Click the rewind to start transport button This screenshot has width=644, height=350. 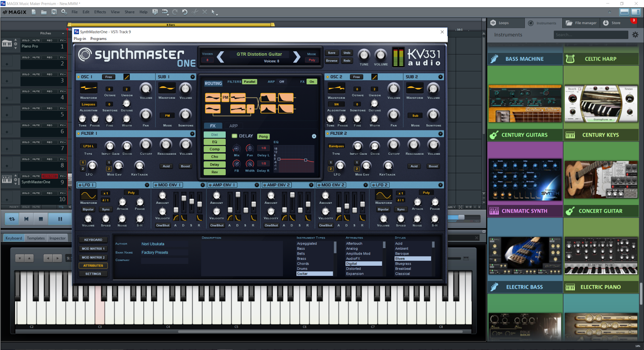26,219
